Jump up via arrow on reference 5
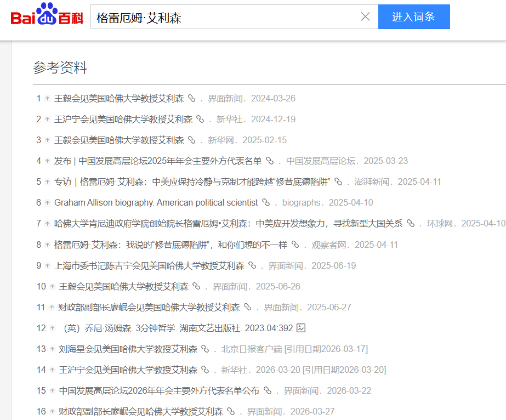This screenshot has width=506, height=420. [x=48, y=181]
